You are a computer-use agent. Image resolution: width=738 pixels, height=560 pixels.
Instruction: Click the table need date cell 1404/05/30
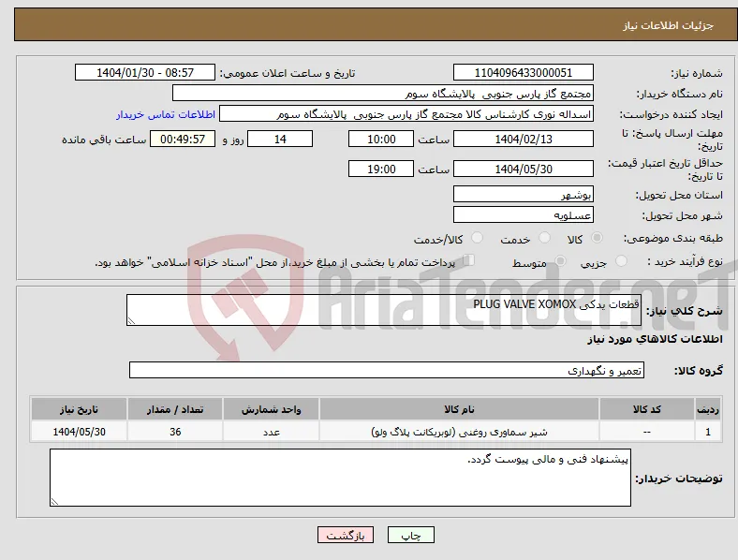pos(79,432)
